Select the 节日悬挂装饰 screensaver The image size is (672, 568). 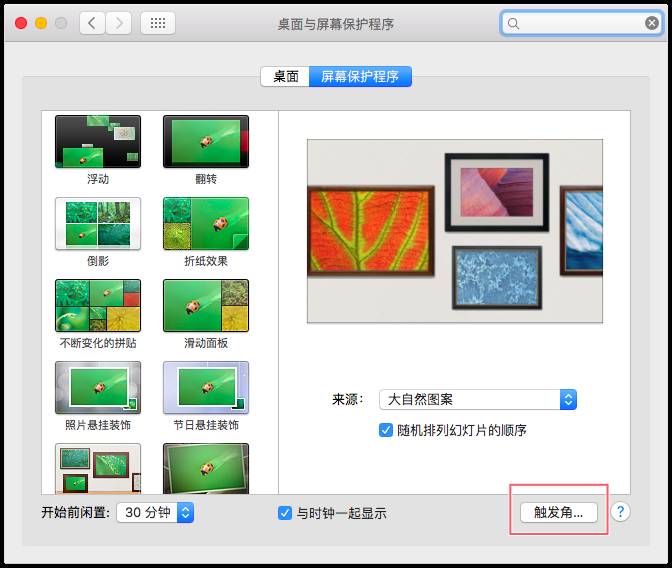[x=205, y=388]
